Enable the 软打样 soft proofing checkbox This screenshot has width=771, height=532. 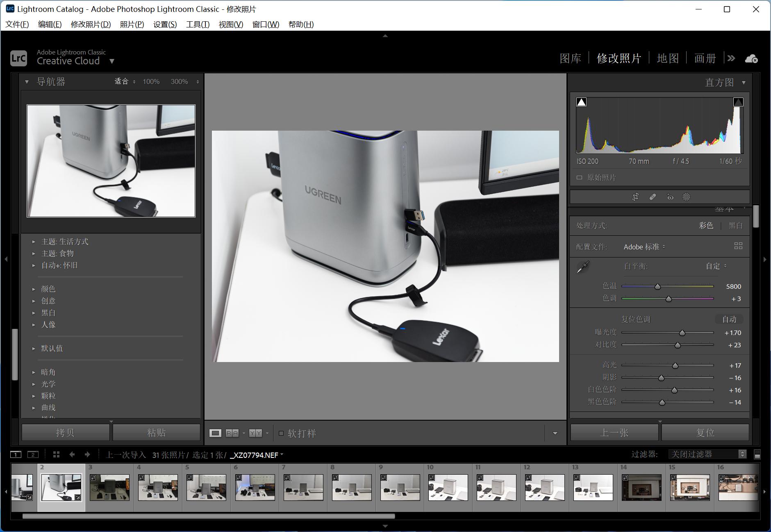[x=281, y=433]
